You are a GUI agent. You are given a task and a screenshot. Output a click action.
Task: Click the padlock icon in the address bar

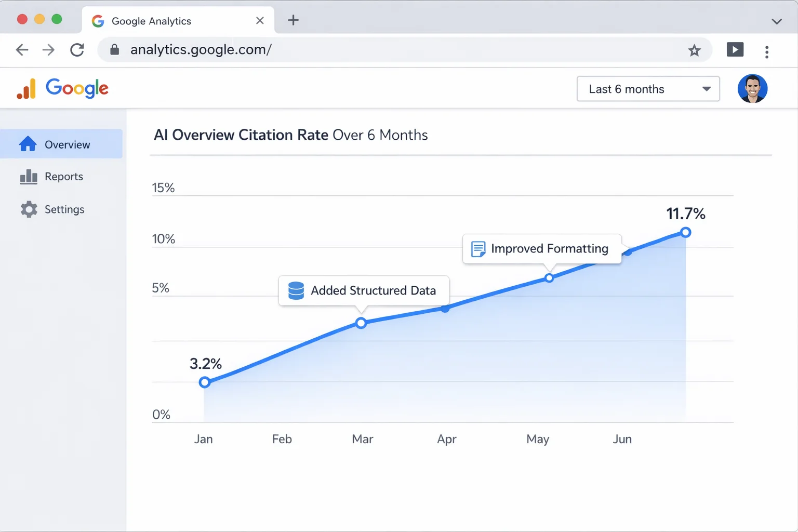tap(114, 49)
